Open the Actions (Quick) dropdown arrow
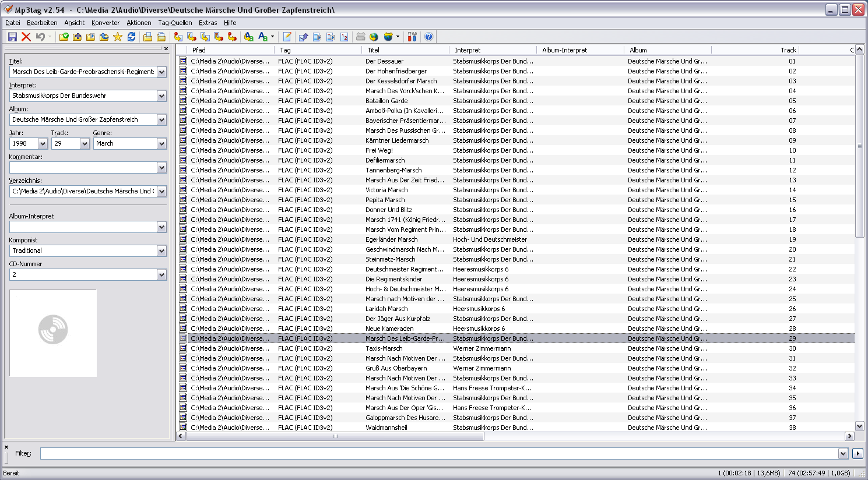The height and width of the screenshot is (480, 868). point(272,37)
